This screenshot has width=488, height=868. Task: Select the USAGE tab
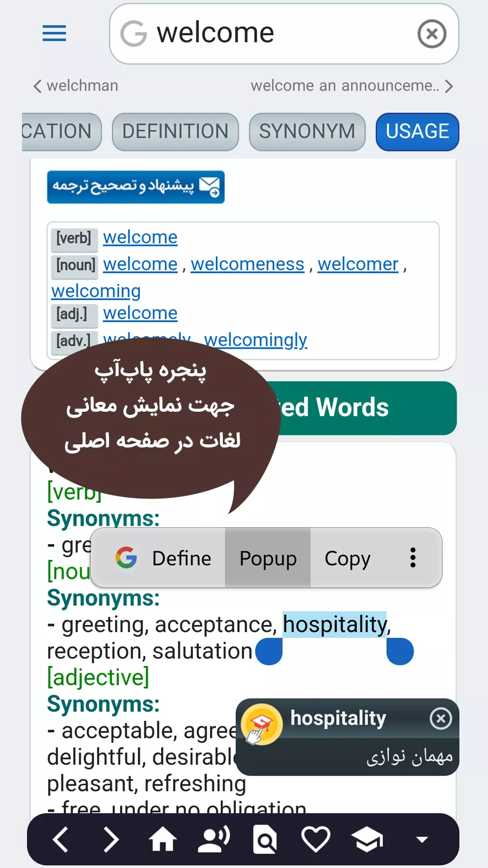pos(417,131)
